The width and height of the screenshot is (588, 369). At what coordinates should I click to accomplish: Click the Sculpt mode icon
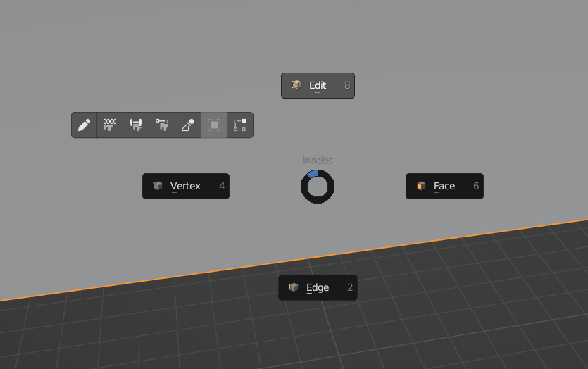188,125
